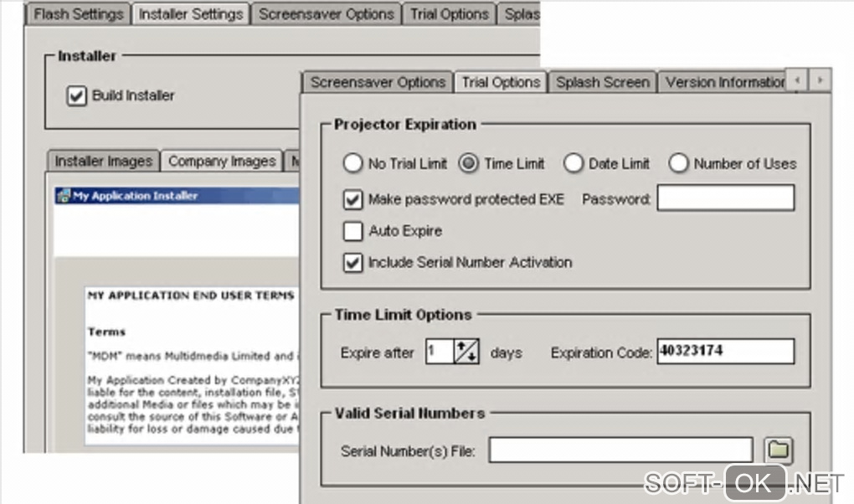Open the Version Information tab
854x504 pixels.
[723, 82]
